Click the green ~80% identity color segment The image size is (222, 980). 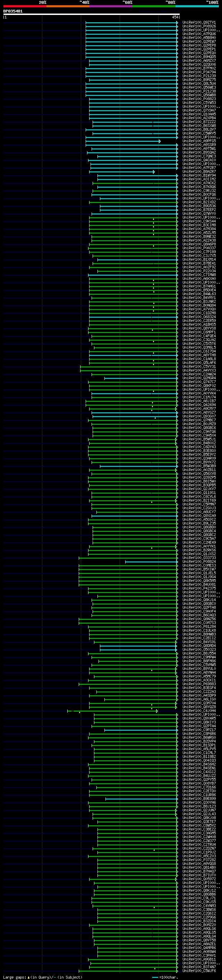pyautogui.click(x=154, y=6)
